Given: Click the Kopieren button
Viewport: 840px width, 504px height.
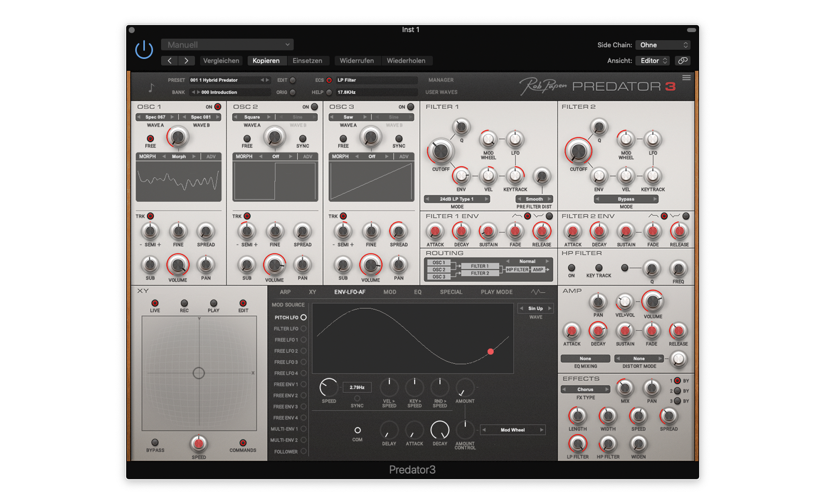Looking at the screenshot, I should pos(266,60).
